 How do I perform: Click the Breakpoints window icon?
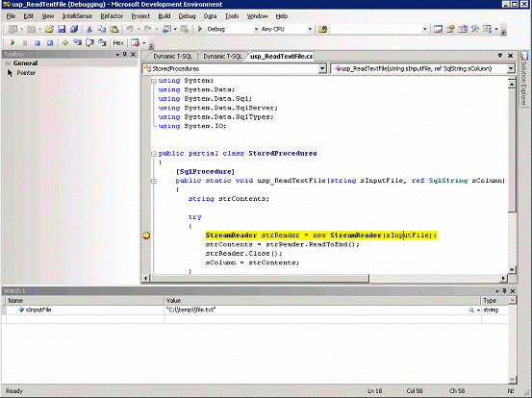click(x=135, y=43)
